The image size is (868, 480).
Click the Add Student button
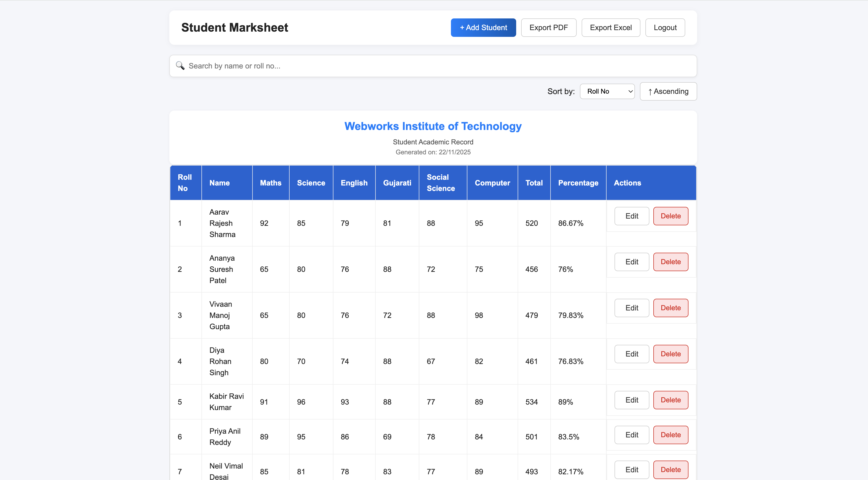click(x=483, y=28)
